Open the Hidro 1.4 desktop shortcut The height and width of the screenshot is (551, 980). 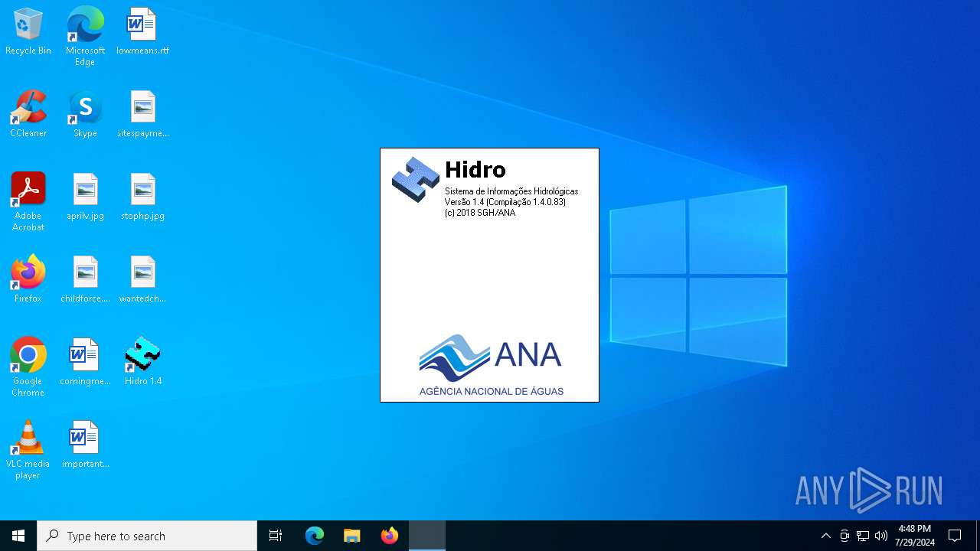coord(142,362)
